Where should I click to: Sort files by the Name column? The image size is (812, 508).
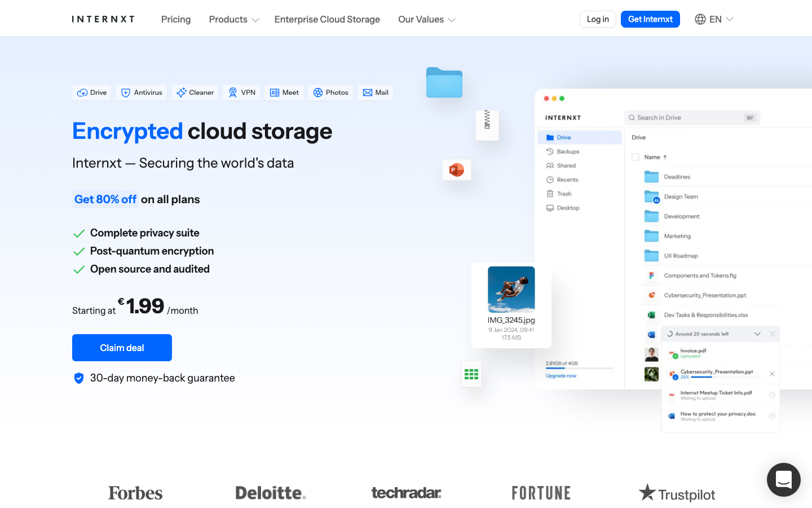[656, 157]
